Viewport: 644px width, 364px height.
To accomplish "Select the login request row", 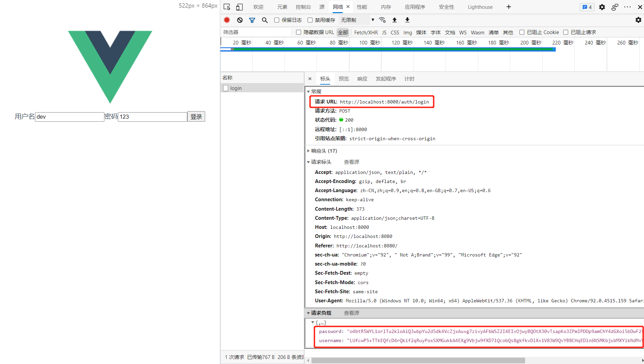I will (262, 88).
